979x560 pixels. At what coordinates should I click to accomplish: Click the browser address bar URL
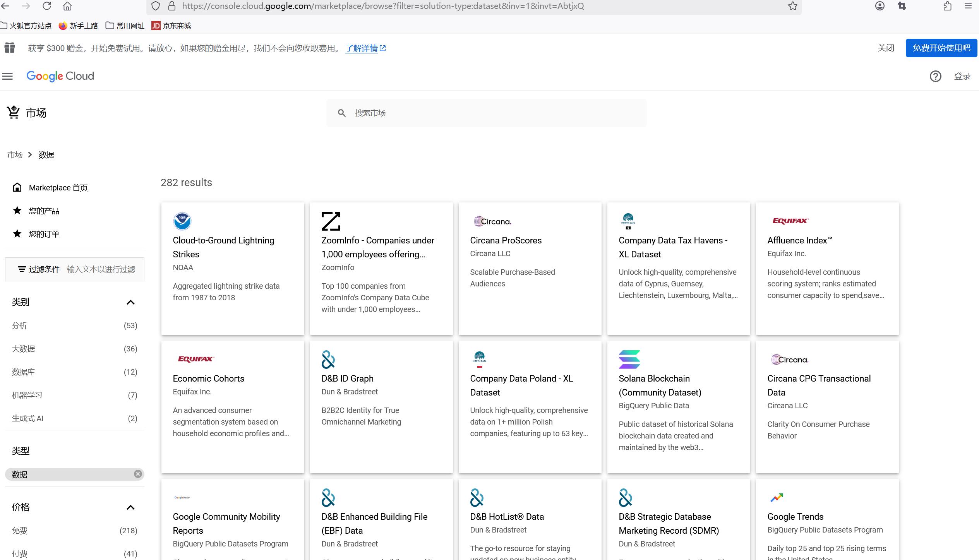click(383, 6)
